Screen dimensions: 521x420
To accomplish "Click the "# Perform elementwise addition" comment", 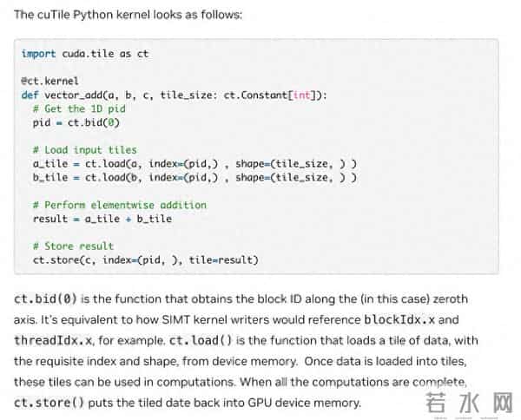I will (x=119, y=205).
